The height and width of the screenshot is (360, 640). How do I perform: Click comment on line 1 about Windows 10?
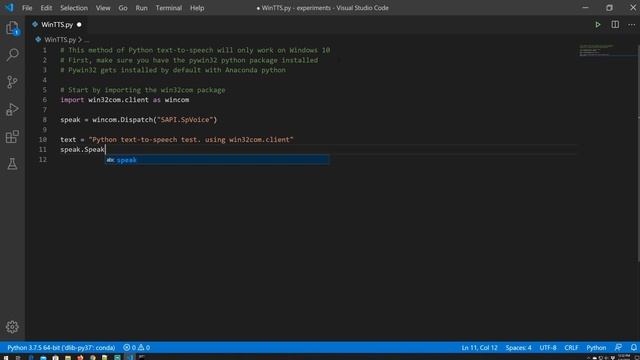pyautogui.click(x=195, y=50)
